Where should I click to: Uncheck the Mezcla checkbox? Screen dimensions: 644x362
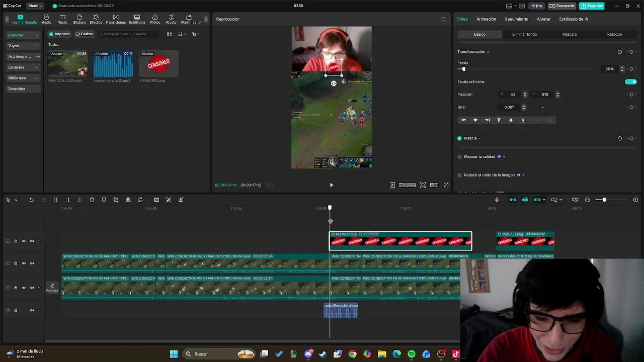[x=459, y=138]
